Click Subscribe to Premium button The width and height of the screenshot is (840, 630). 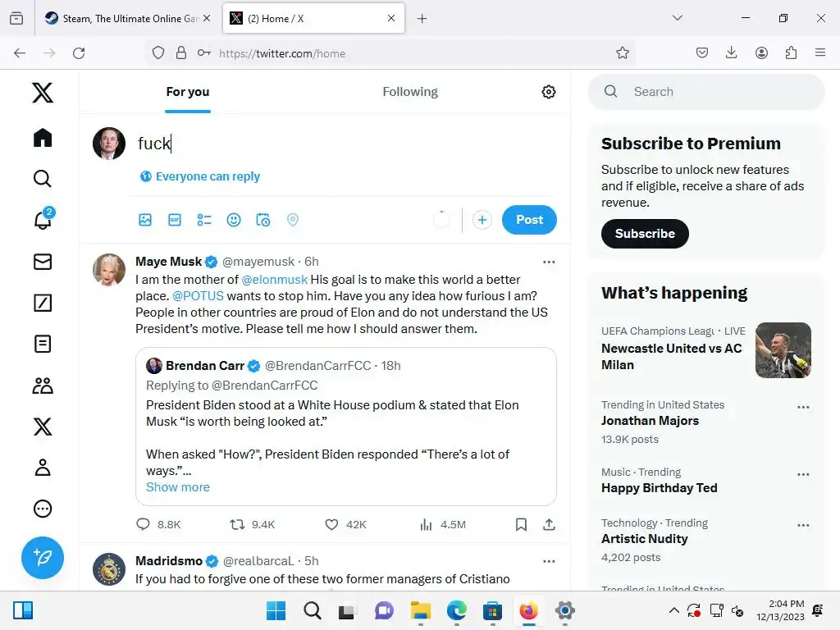(x=645, y=234)
